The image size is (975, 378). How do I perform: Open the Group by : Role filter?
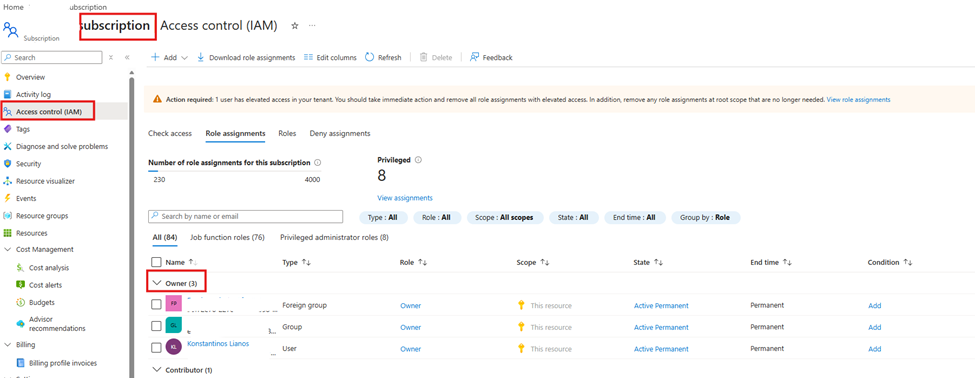point(706,218)
